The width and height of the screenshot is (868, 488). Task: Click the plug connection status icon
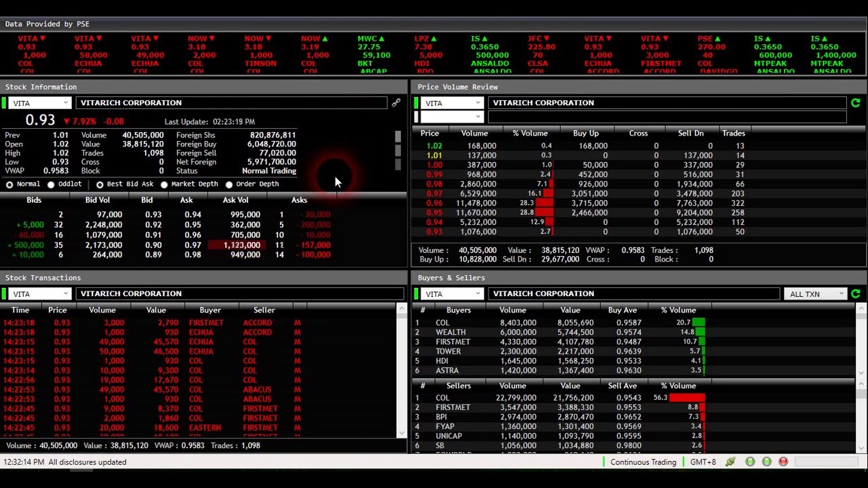click(730, 462)
